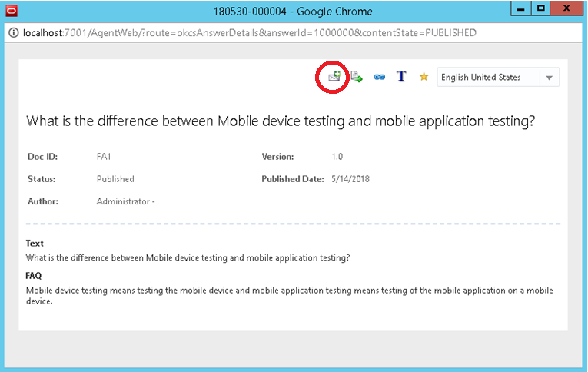This screenshot has height=372, width=588.
Task: Click the URL address bar
Action: pyautogui.click(x=294, y=33)
